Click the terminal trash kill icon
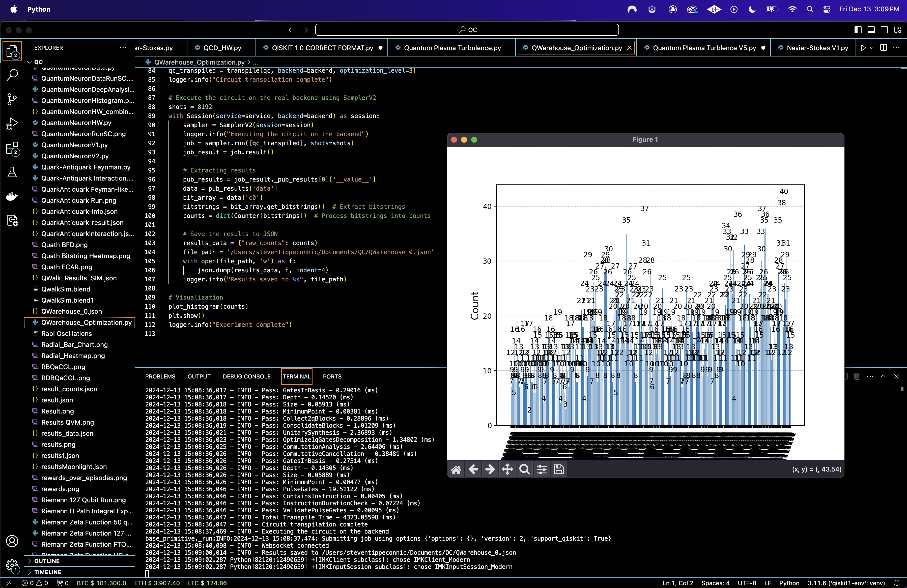Screen dimensions: 907x588 point(857,376)
